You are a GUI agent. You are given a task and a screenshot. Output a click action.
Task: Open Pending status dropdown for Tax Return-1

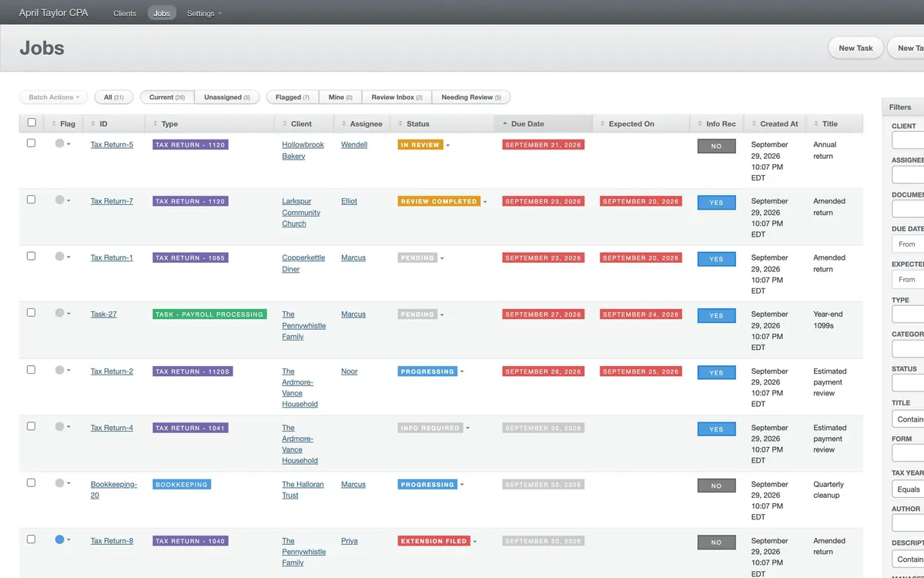coord(442,258)
